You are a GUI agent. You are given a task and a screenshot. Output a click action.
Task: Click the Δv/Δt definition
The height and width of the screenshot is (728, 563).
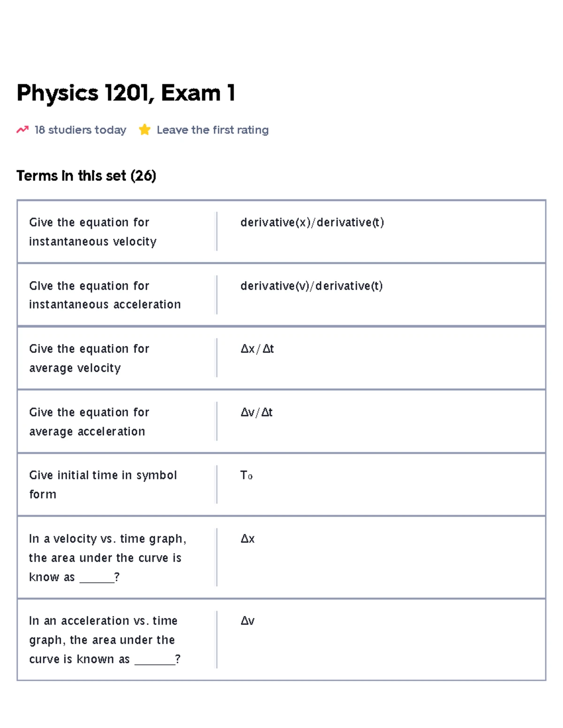[x=257, y=413]
